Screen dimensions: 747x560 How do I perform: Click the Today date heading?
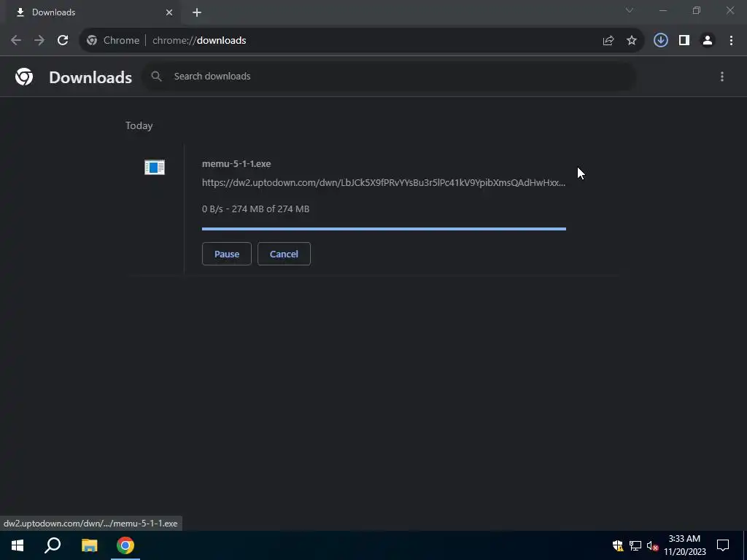[139, 125]
